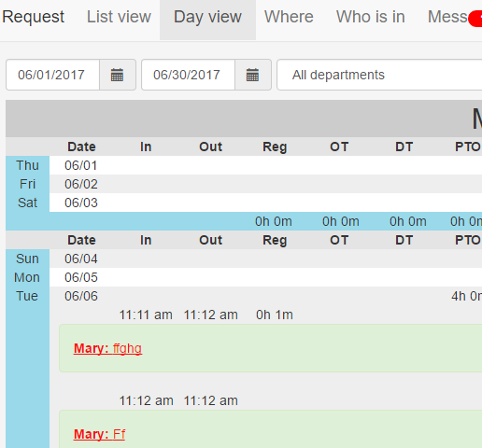482x448 pixels.
Task: Click the 11:11 am clock-in time
Action: 146,315
